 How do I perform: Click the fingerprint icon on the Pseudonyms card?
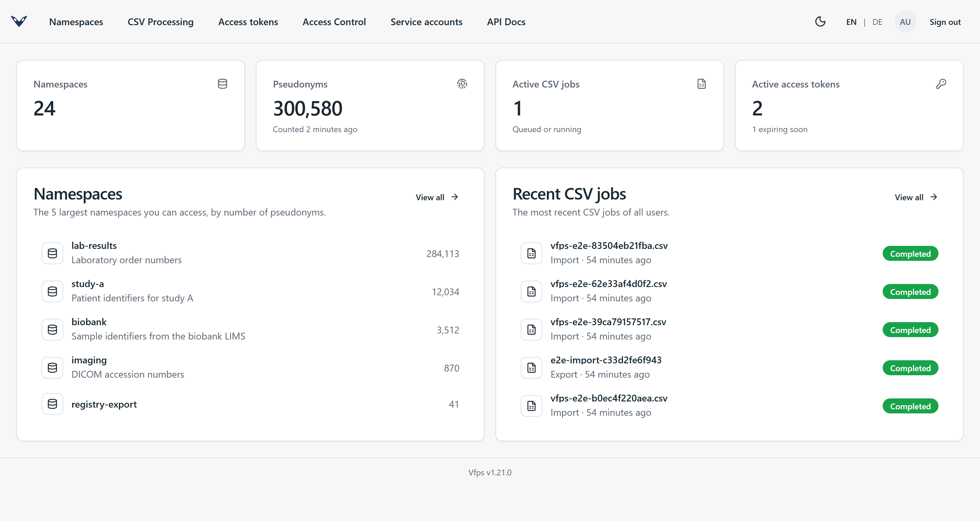pyautogui.click(x=462, y=84)
